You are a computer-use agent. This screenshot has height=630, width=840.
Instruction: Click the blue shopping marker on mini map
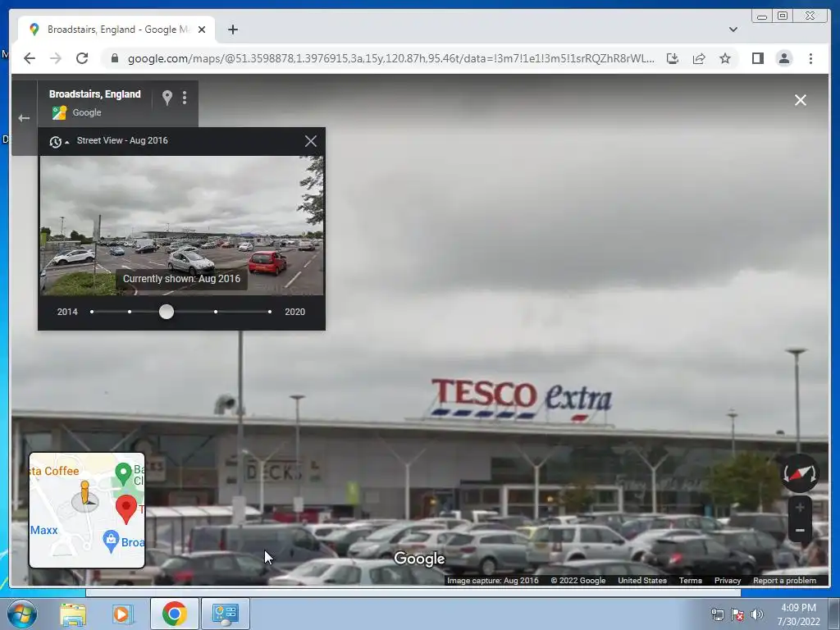pyautogui.click(x=111, y=541)
